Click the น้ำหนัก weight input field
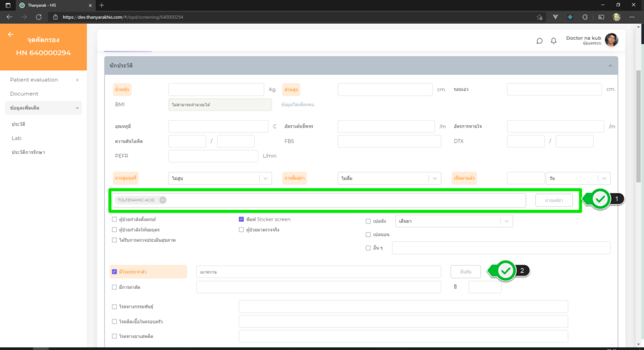 (216, 89)
